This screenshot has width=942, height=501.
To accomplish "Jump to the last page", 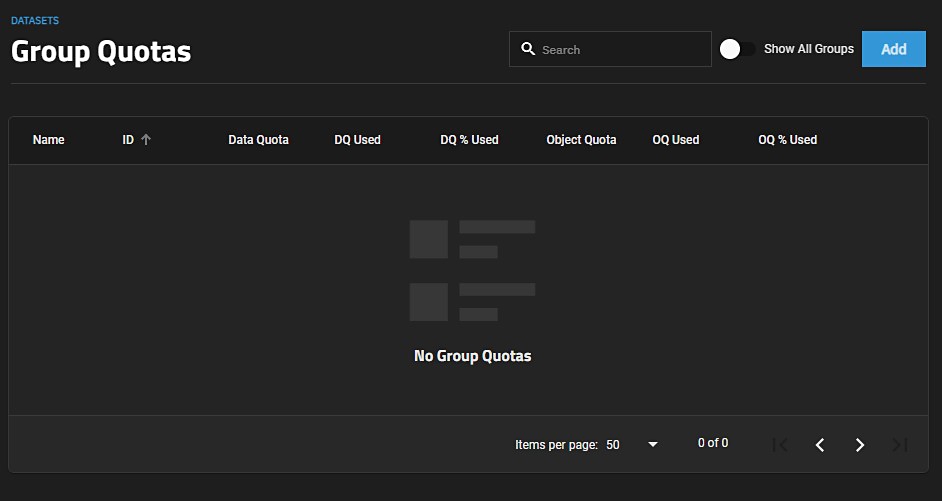I will tap(900, 445).
